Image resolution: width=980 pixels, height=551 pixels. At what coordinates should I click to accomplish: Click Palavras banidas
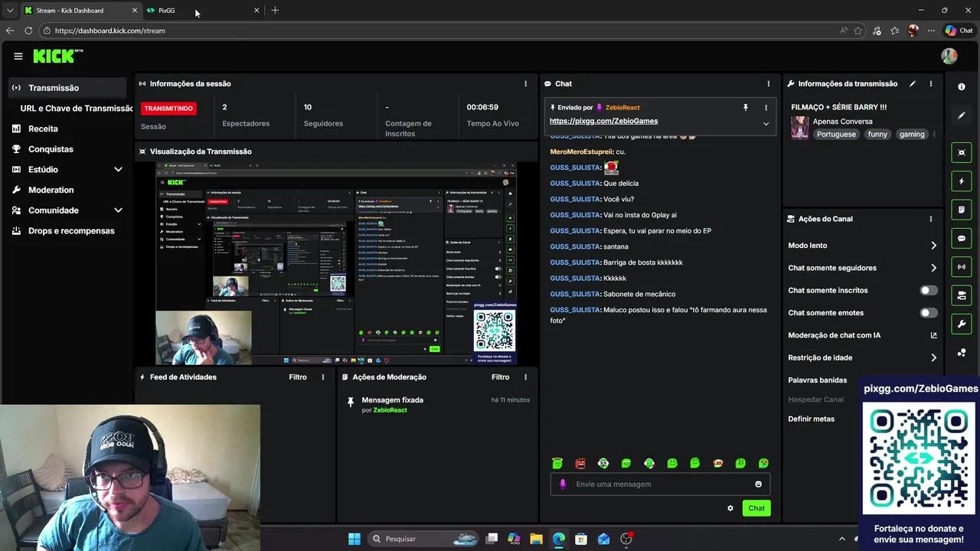point(818,380)
